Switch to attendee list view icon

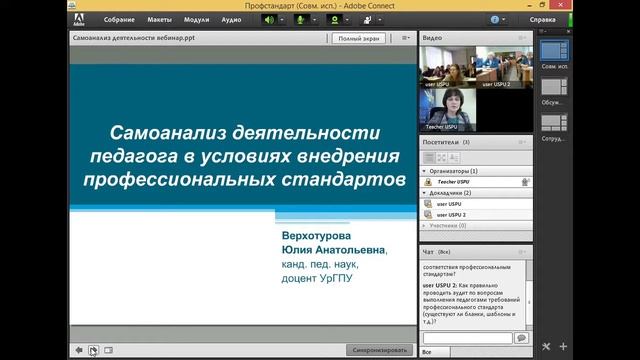coord(429,158)
